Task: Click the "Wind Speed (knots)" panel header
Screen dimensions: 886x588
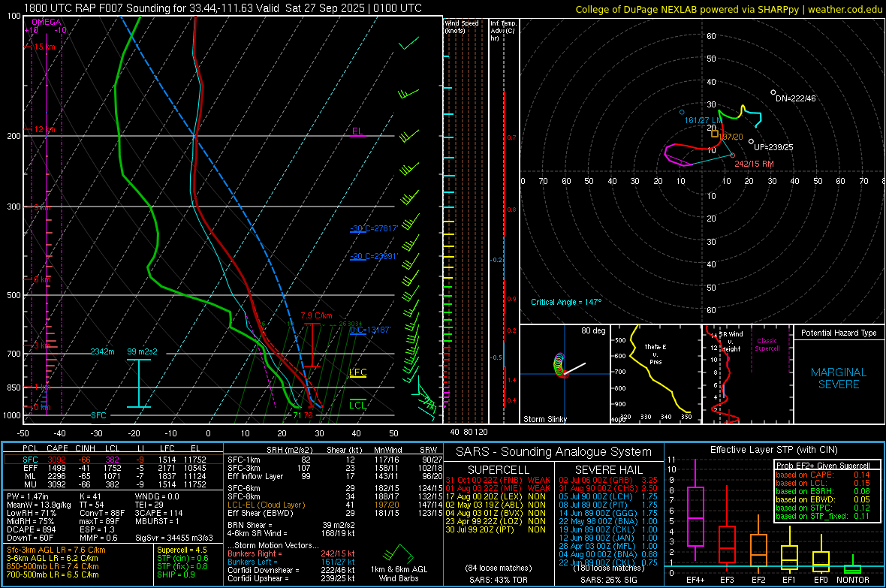Action: (x=462, y=26)
